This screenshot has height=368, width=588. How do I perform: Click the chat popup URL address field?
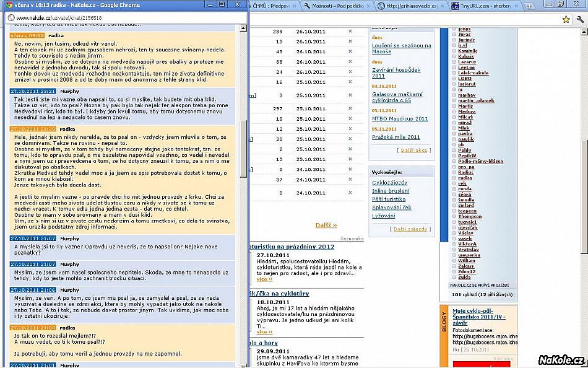(124, 18)
